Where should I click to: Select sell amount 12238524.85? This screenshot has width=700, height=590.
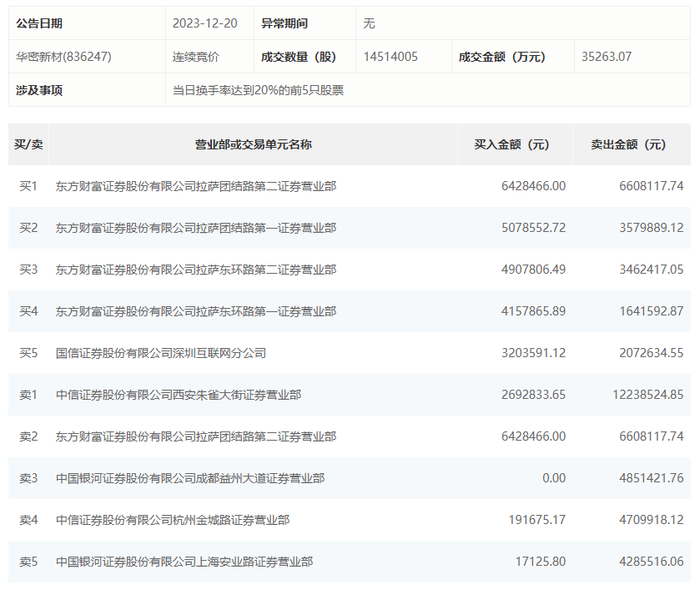(648, 395)
